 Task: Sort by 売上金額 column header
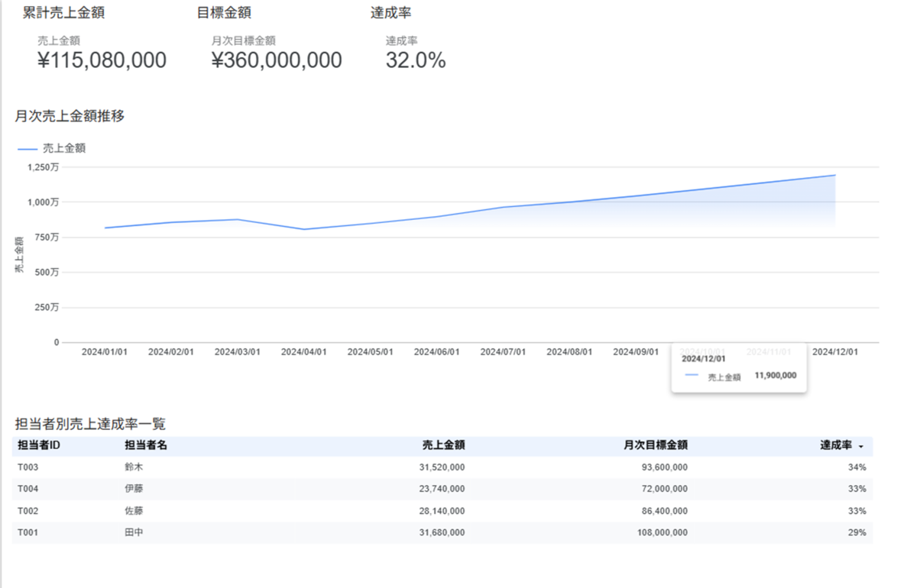(443, 446)
